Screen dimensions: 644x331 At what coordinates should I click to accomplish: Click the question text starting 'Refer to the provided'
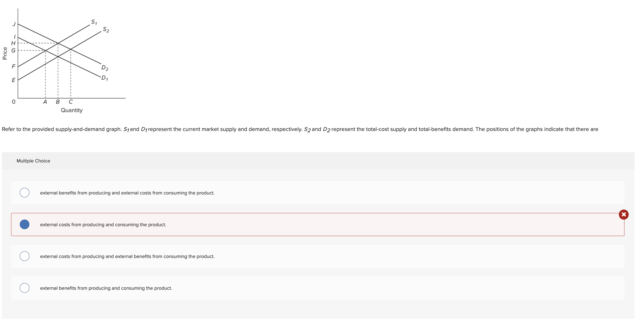300,129
